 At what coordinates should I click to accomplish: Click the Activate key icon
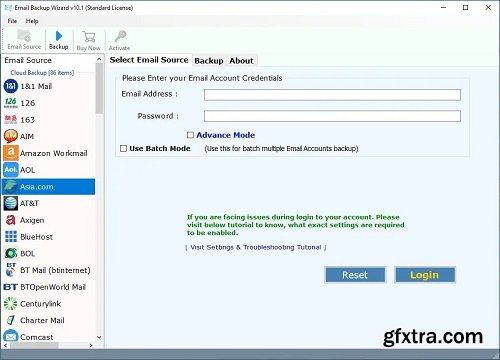point(120,36)
